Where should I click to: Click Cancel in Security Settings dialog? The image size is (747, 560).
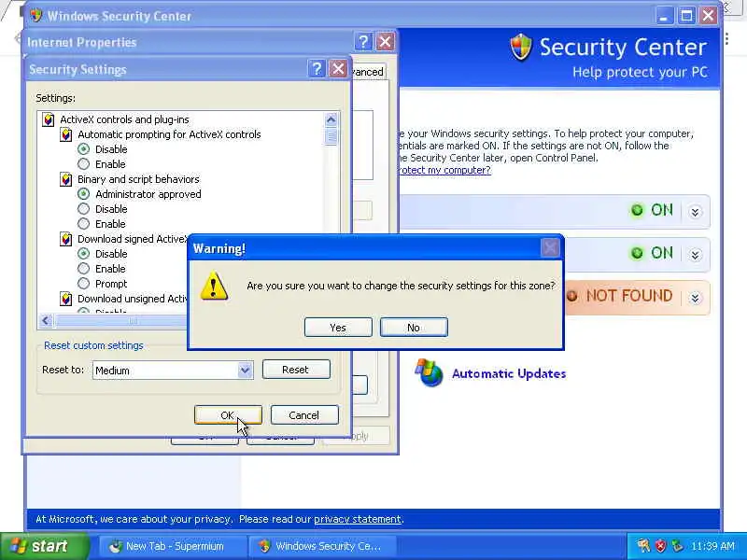pos(304,414)
